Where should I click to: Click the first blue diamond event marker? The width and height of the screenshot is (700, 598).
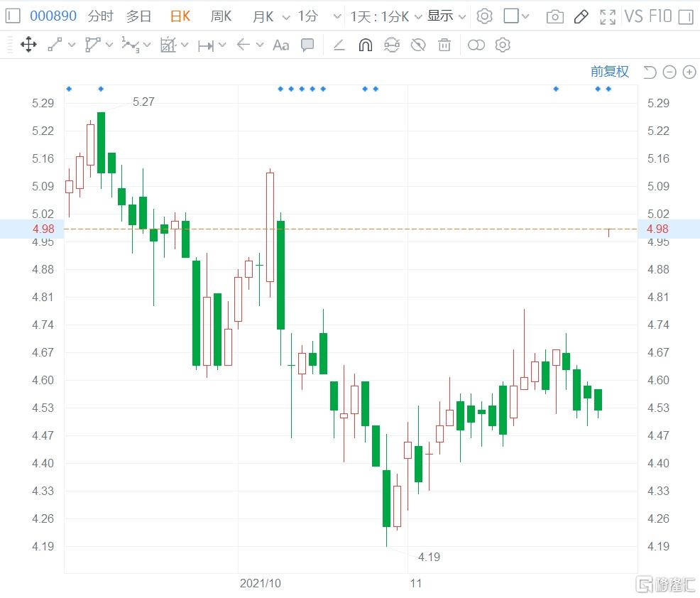pyautogui.click(x=69, y=89)
